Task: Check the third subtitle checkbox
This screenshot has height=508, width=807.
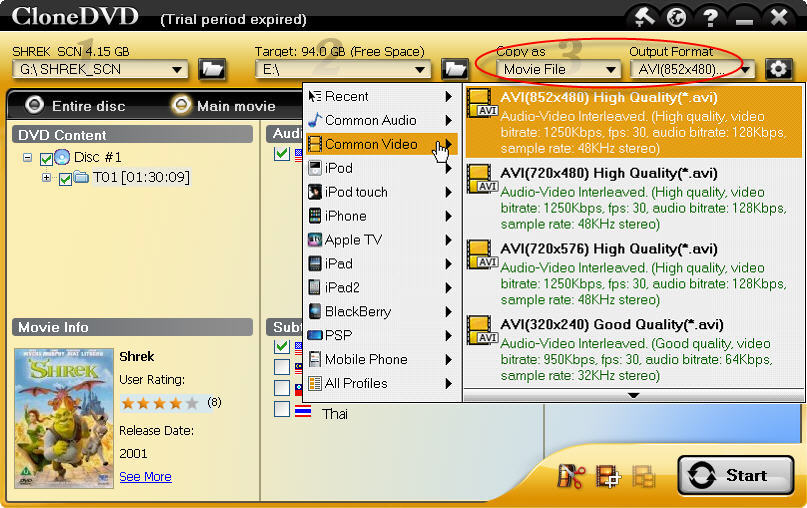Action: click(282, 388)
